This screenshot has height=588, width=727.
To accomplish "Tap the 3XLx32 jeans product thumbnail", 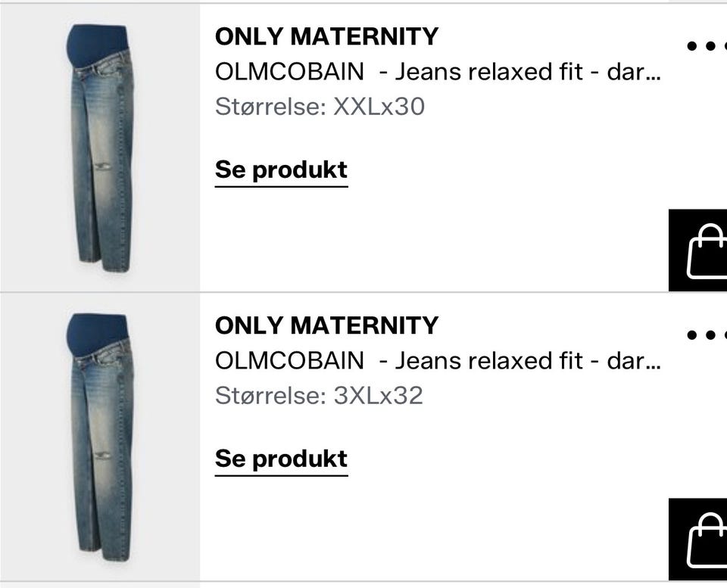I will click(100, 437).
